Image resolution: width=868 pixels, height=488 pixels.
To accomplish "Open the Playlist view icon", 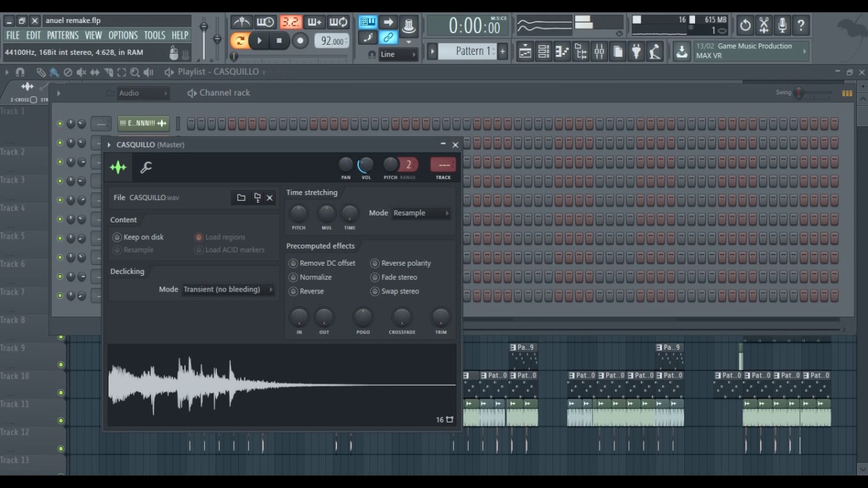I will (525, 51).
